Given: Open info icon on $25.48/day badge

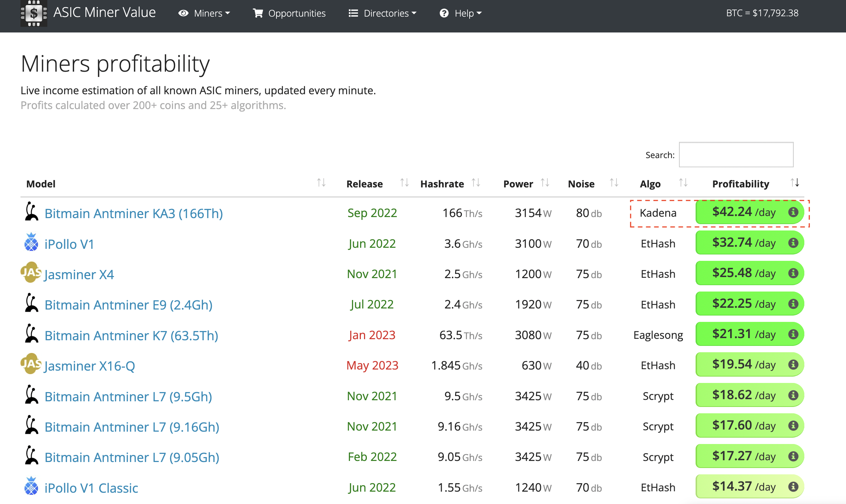Looking at the screenshot, I should pos(793,273).
